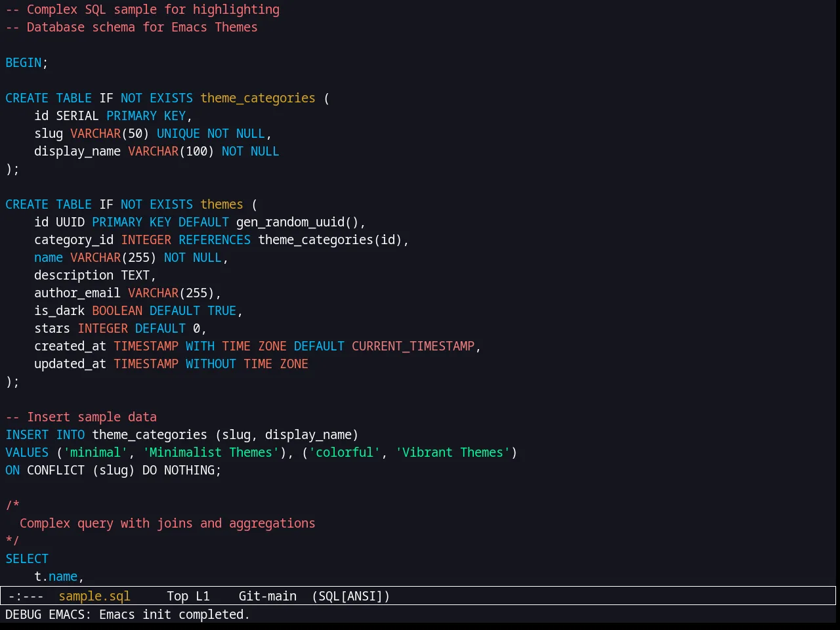The image size is (840, 630).
Task: Click PRIMARY on the id SERIAL line
Action: [131, 115]
